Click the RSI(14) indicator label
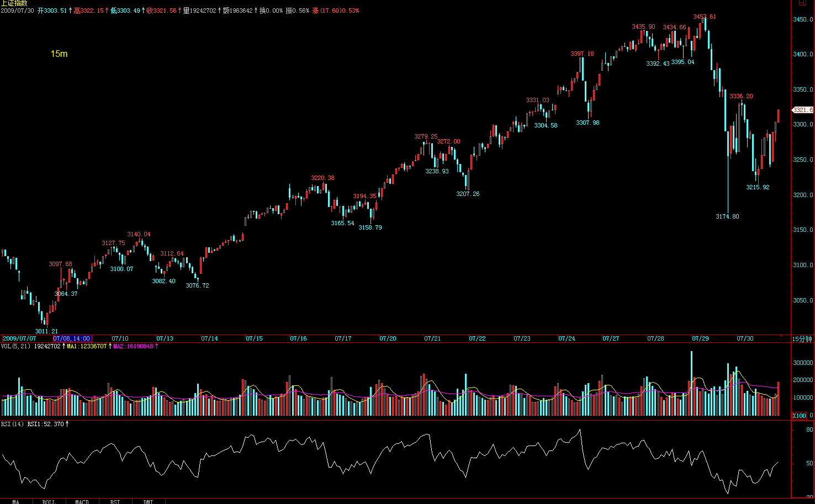 pyautogui.click(x=12, y=424)
